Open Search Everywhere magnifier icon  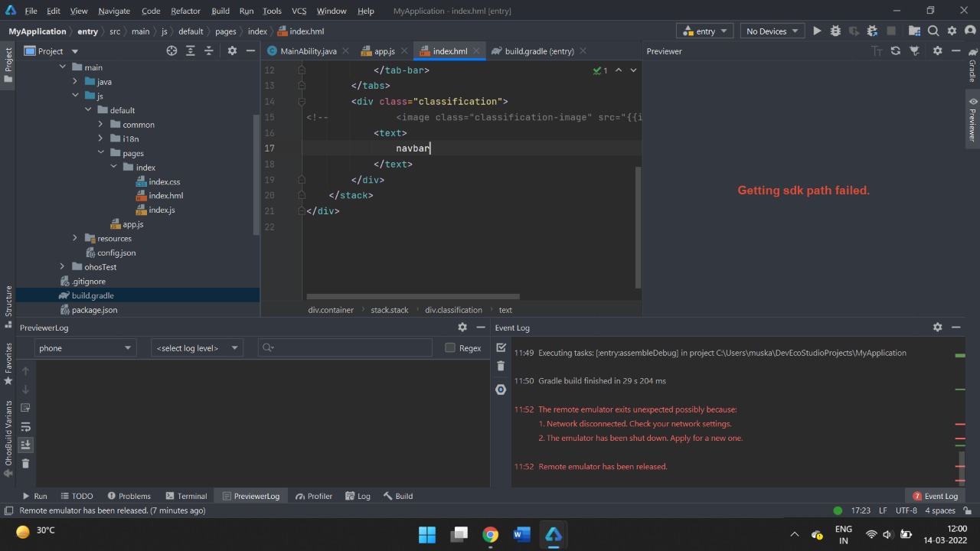tap(933, 31)
